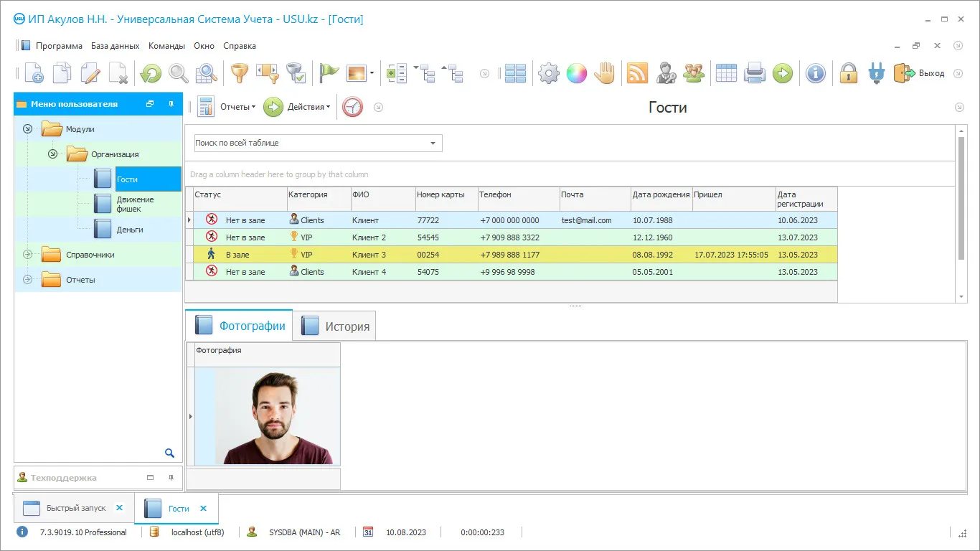Click the red clock icon
The width and height of the screenshot is (980, 551).
[x=352, y=107]
